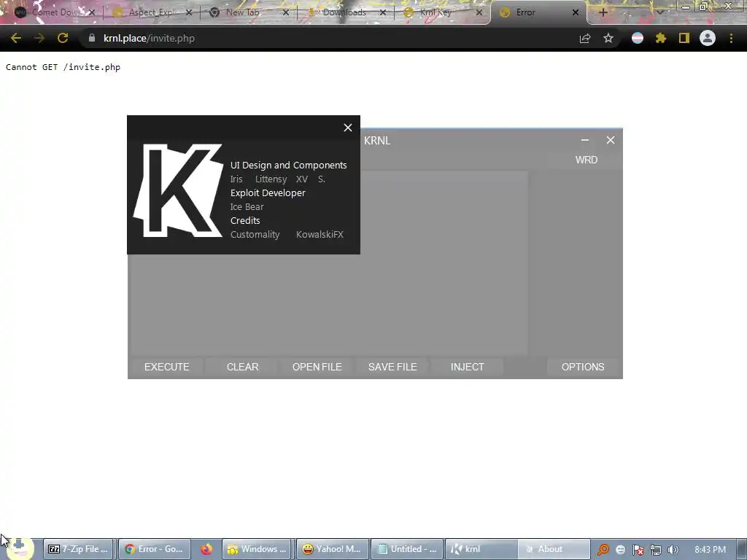Open OPTIONS in the KRNL window
This screenshot has height=560, width=747.
pyautogui.click(x=583, y=367)
